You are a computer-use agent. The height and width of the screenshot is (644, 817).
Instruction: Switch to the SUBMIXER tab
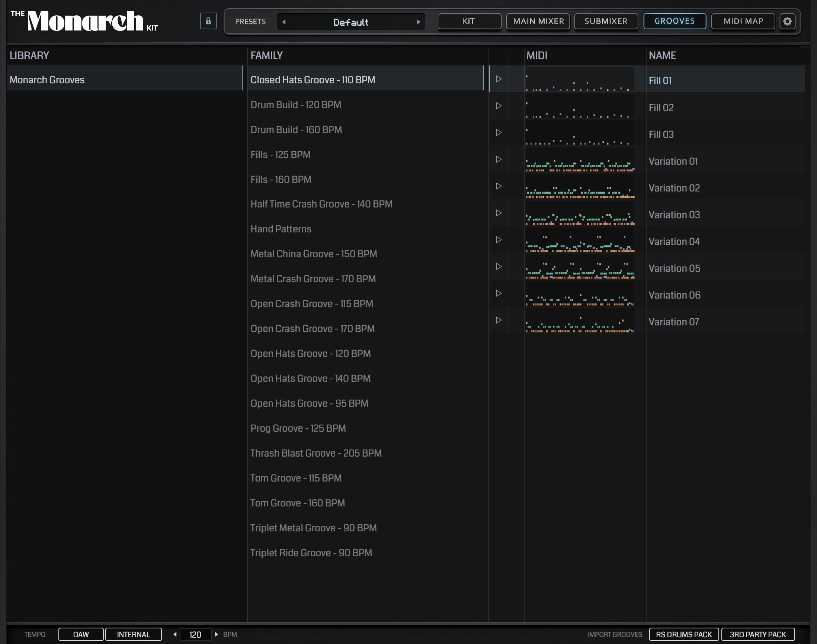(x=606, y=21)
